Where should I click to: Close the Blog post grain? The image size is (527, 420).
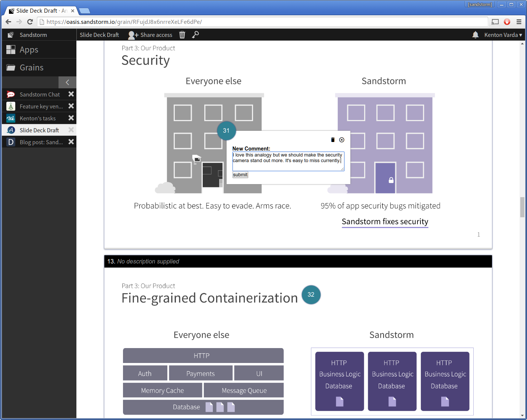(71, 142)
